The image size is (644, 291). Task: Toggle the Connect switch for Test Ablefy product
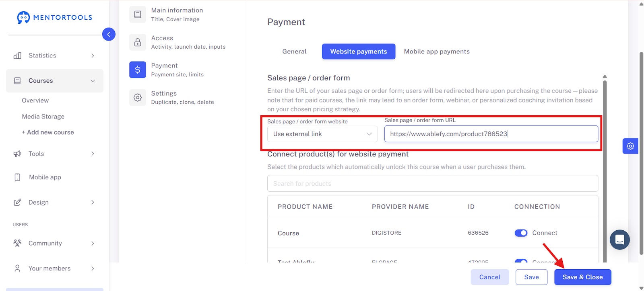point(521,261)
